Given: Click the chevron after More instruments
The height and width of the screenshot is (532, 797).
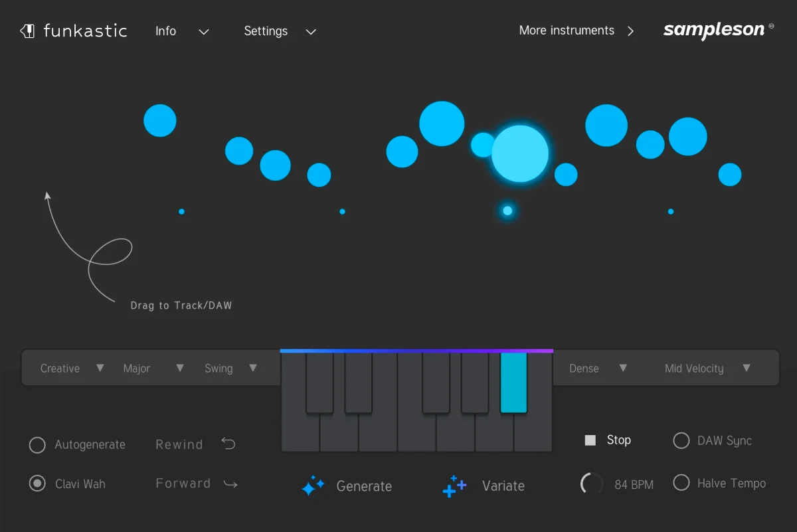Looking at the screenshot, I should 630,31.
